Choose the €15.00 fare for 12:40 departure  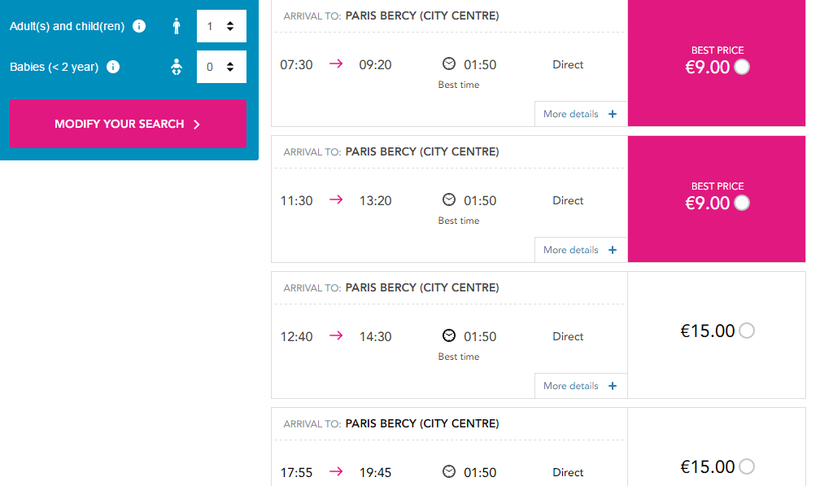pos(746,331)
